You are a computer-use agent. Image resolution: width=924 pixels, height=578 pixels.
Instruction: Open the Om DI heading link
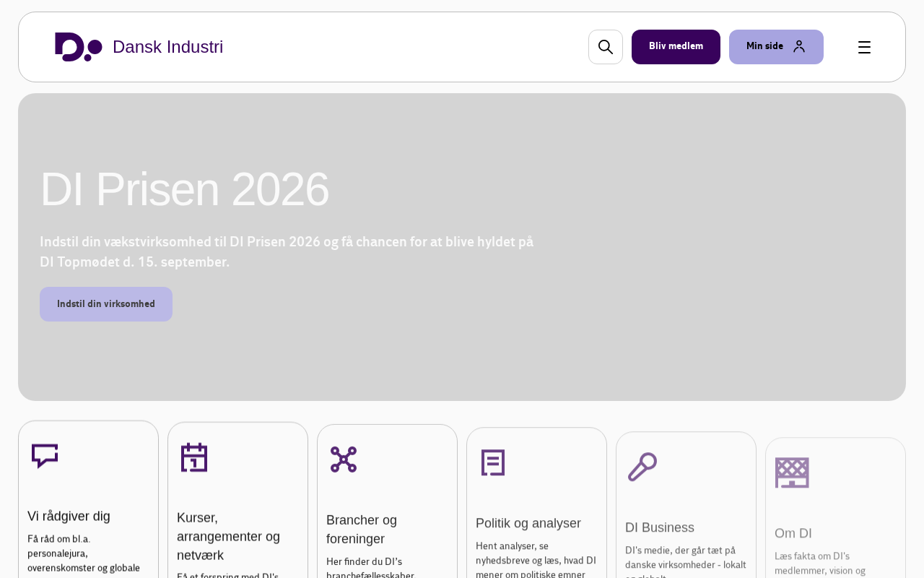(793, 533)
